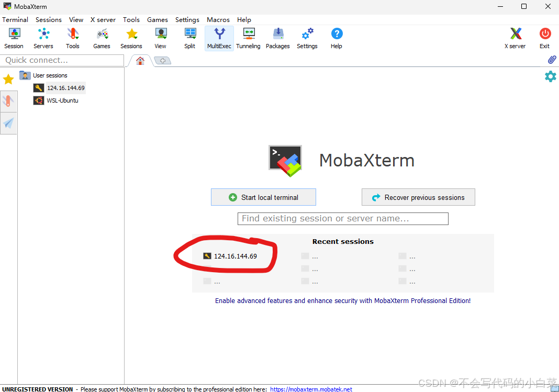Select the yellow star sidebar tab
The width and height of the screenshot is (559, 392).
coord(8,79)
